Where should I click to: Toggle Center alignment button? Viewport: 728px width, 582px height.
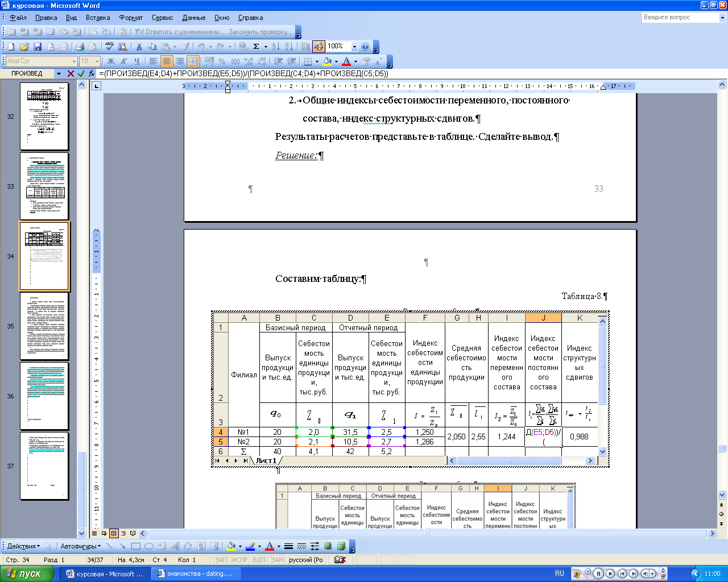tap(166, 61)
